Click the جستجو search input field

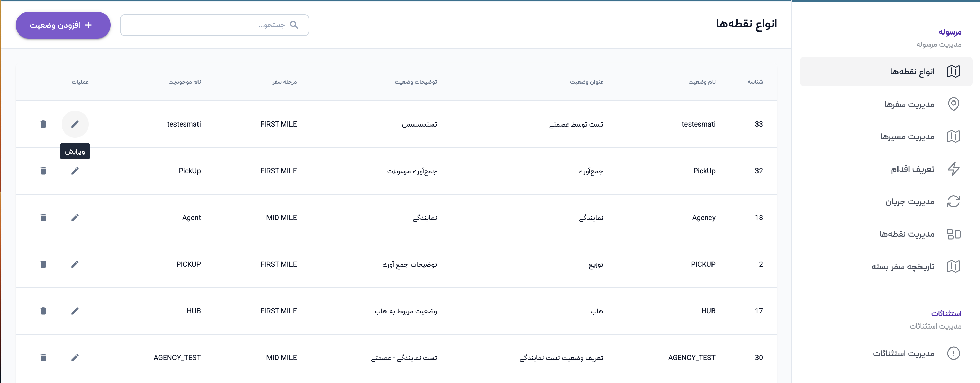(206, 25)
